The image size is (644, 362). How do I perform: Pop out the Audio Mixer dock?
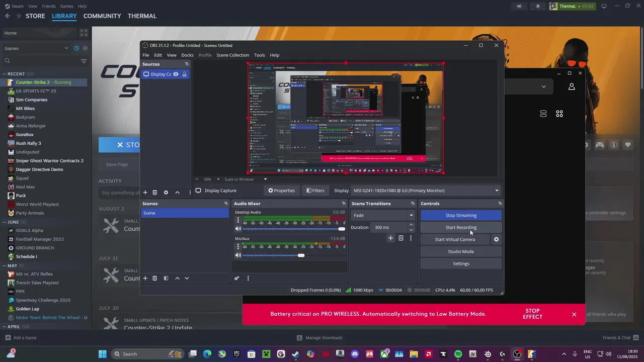(x=344, y=204)
